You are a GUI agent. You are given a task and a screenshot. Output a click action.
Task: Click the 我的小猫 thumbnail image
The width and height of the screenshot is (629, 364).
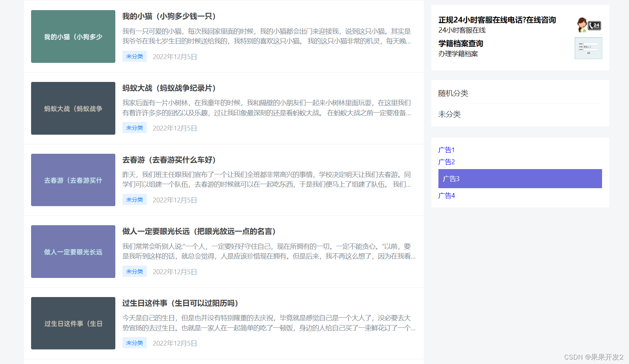73,36
